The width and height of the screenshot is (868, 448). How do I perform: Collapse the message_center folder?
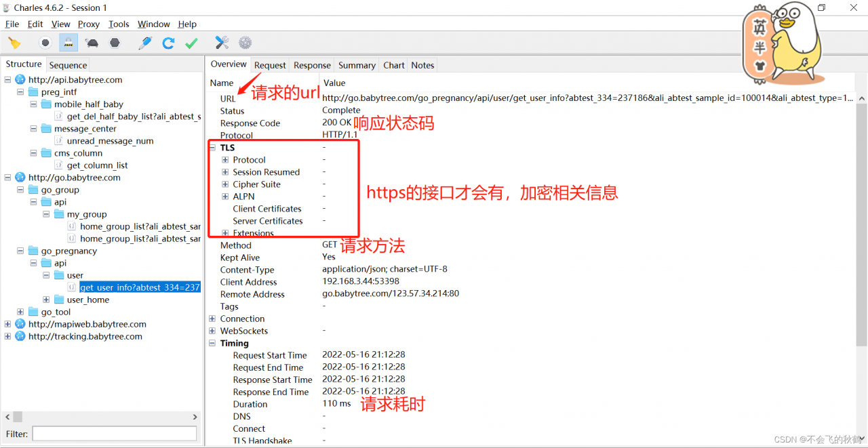tap(34, 129)
